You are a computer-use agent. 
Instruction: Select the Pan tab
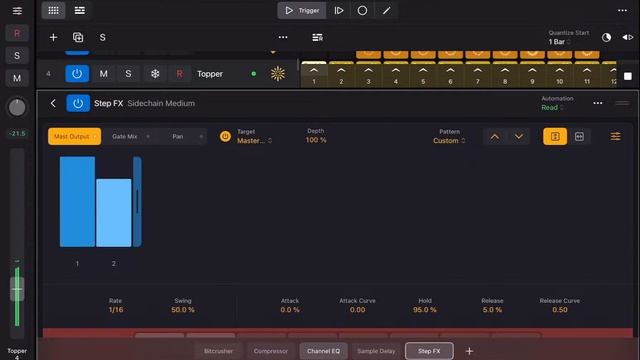click(x=181, y=136)
